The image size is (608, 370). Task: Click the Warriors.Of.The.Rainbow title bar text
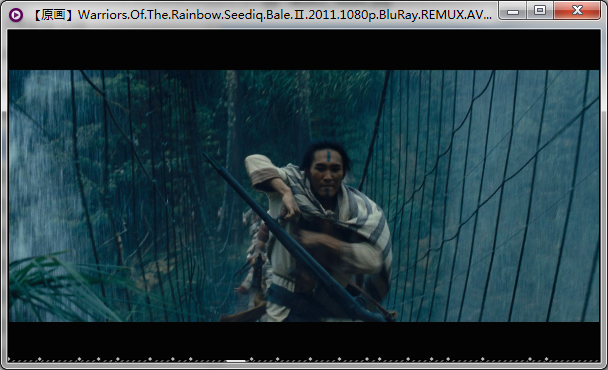point(285,15)
